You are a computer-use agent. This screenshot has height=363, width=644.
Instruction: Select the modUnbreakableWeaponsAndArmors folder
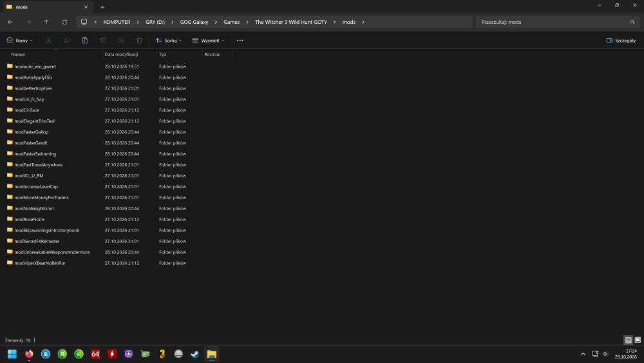pos(52,252)
